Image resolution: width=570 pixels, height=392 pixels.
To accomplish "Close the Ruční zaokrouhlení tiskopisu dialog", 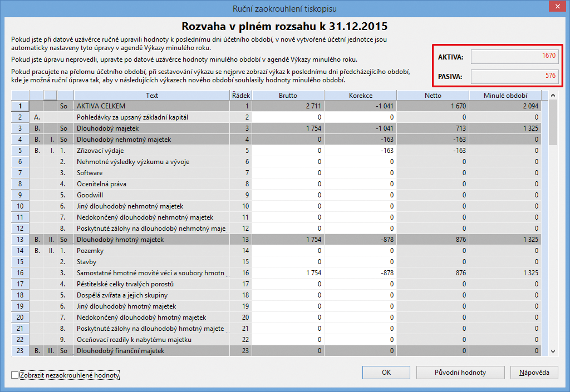I will coord(557,8).
